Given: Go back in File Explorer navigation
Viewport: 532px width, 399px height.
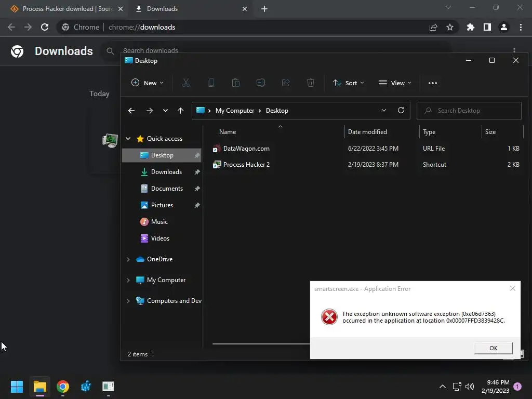Looking at the screenshot, I should pyautogui.click(x=131, y=111).
